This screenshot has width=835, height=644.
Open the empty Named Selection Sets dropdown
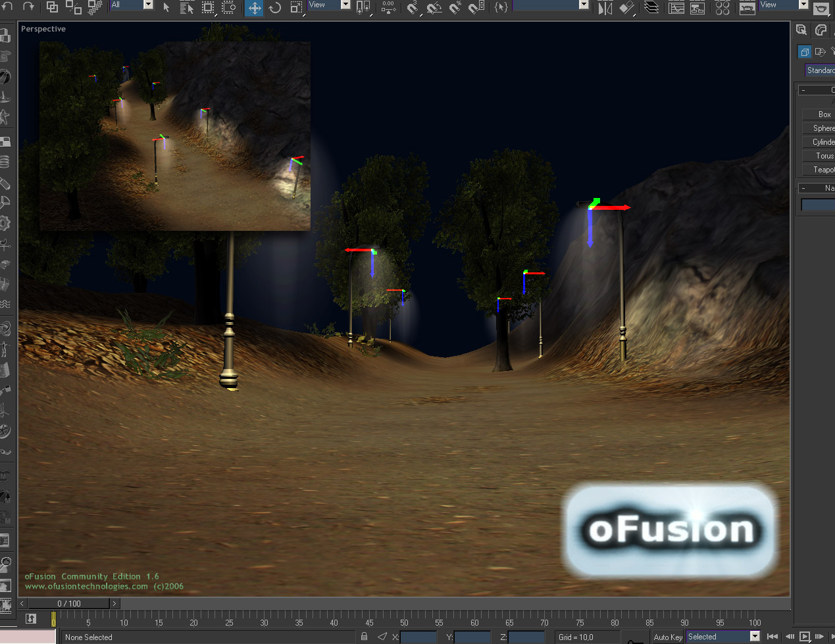[x=584, y=5]
